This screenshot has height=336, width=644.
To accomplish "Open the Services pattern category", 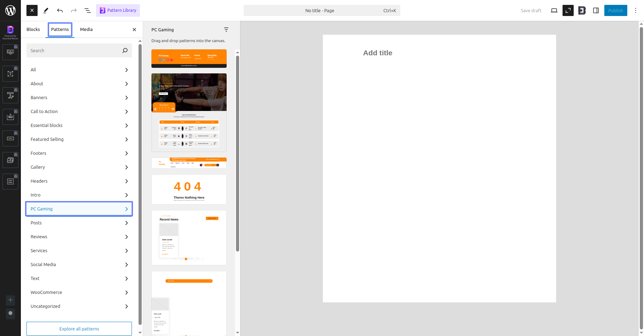I will (79, 251).
